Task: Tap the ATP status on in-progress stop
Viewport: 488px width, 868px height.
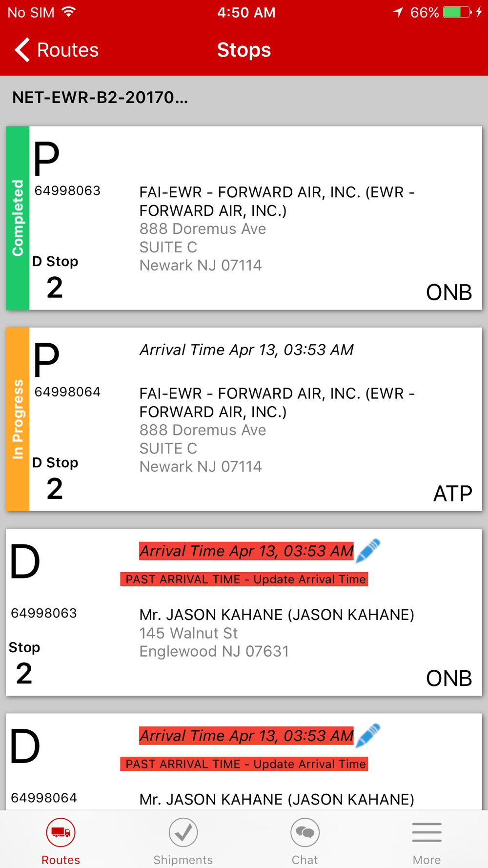Action: click(x=453, y=494)
